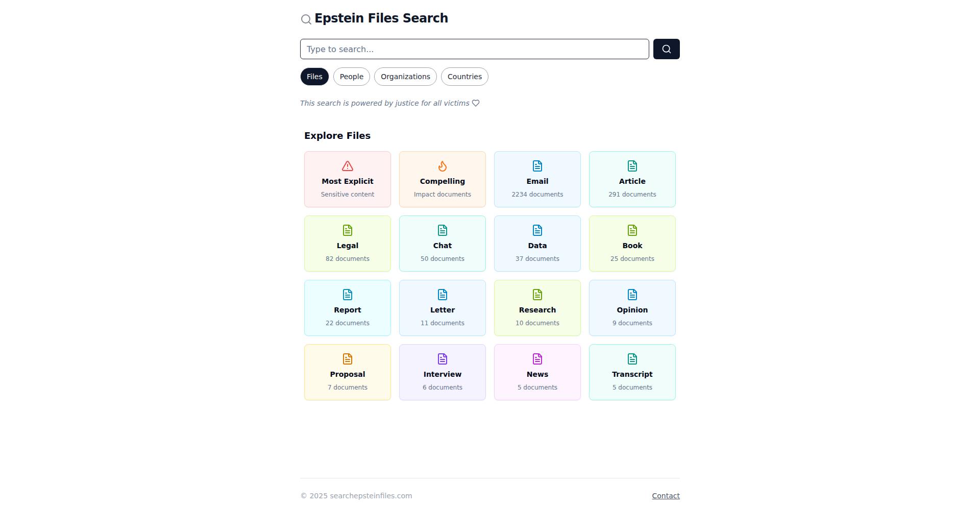
Task: Click the Interview document icon
Action: pyautogui.click(x=443, y=359)
